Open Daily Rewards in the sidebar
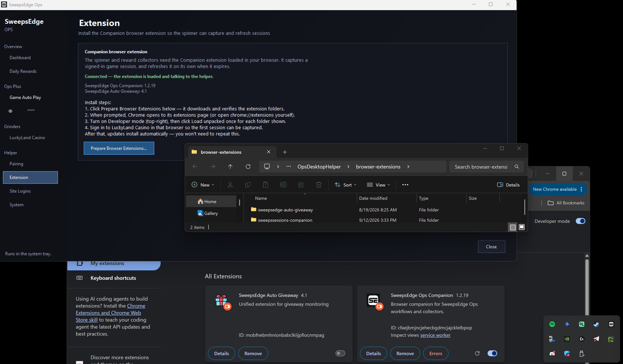 point(23,71)
